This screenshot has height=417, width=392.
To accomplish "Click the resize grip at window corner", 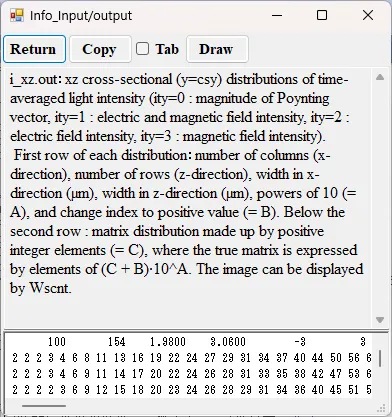I will tap(381, 408).
